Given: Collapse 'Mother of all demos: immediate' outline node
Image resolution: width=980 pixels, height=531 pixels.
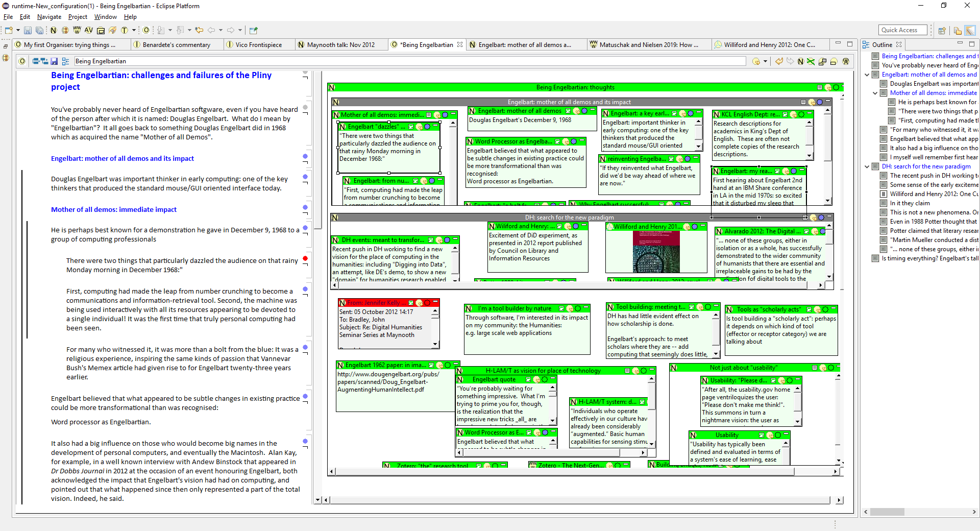Looking at the screenshot, I should 875,93.
